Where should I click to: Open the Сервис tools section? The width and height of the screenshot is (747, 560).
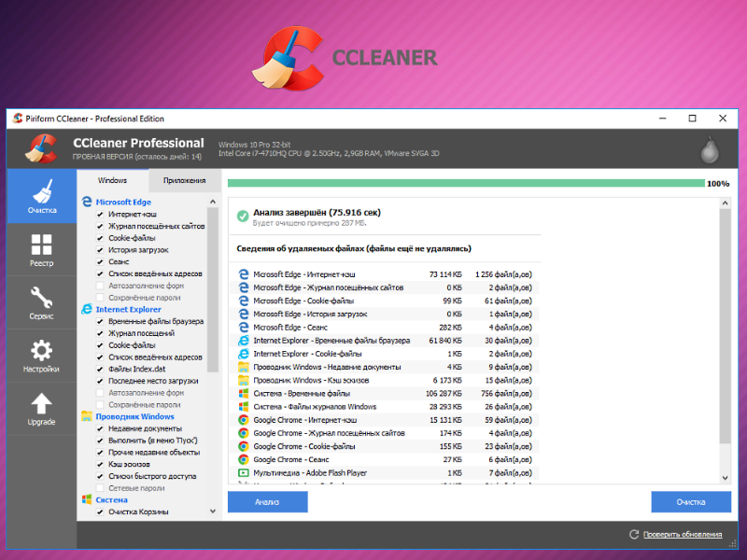(x=41, y=302)
